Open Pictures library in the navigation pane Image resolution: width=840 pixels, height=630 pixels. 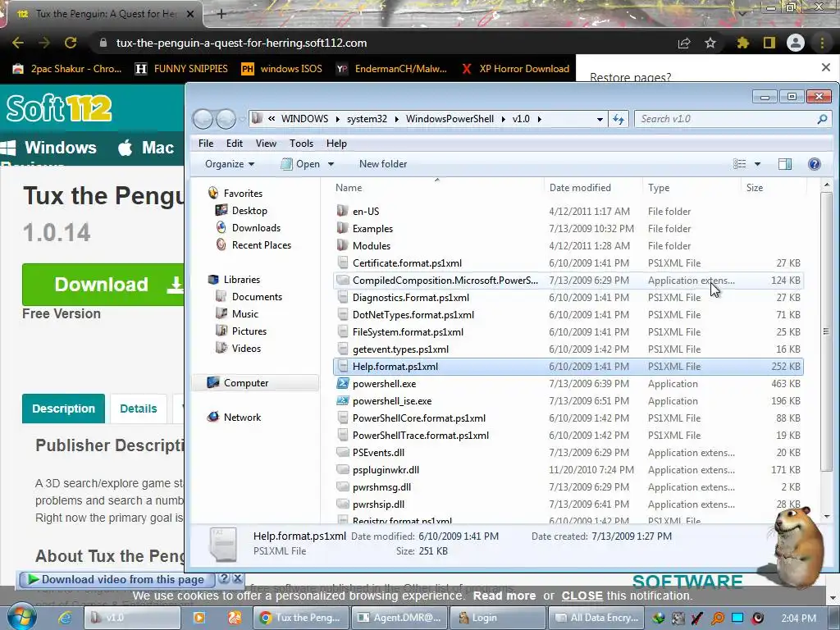point(249,331)
